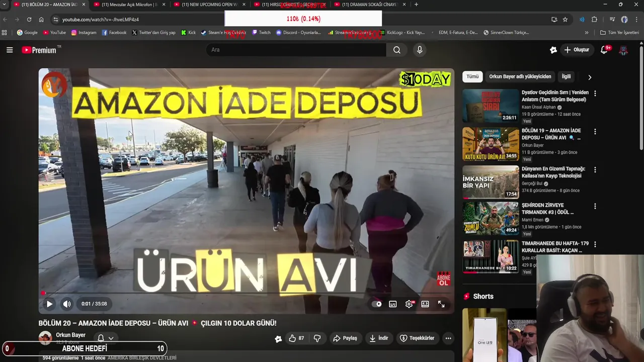
Task: Expand the subscription notification bell dropdown
Action: click(105, 338)
